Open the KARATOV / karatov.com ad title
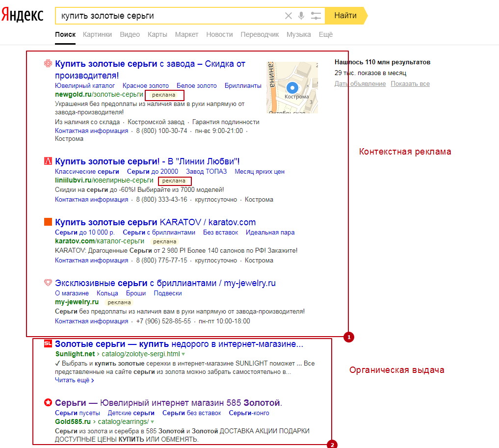 [156, 222]
